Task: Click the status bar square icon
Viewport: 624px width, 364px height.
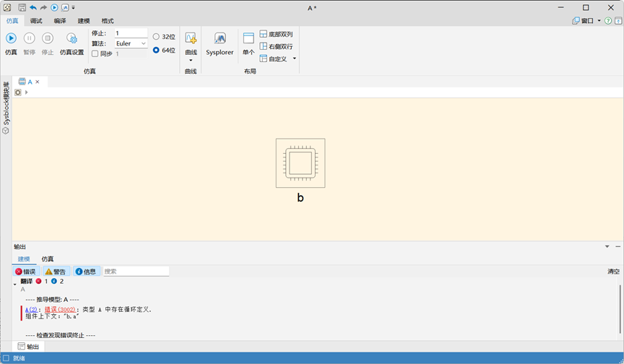Action: click(6, 358)
